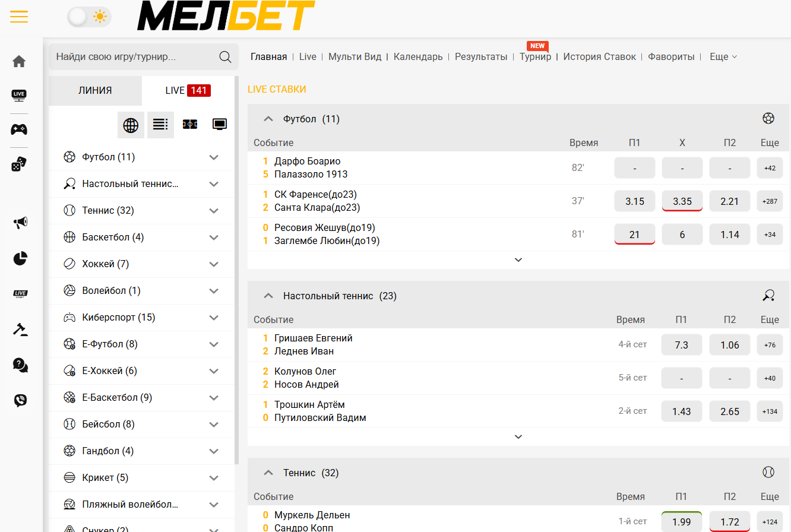The image size is (791, 532).
Task: Expand Теннис (32) in the sidebar
Action: (x=214, y=211)
